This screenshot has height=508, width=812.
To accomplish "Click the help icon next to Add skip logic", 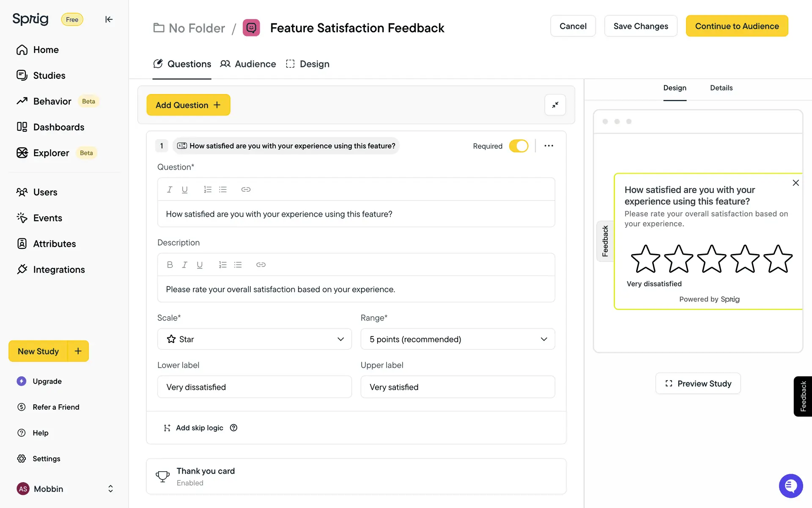I will [x=233, y=428].
